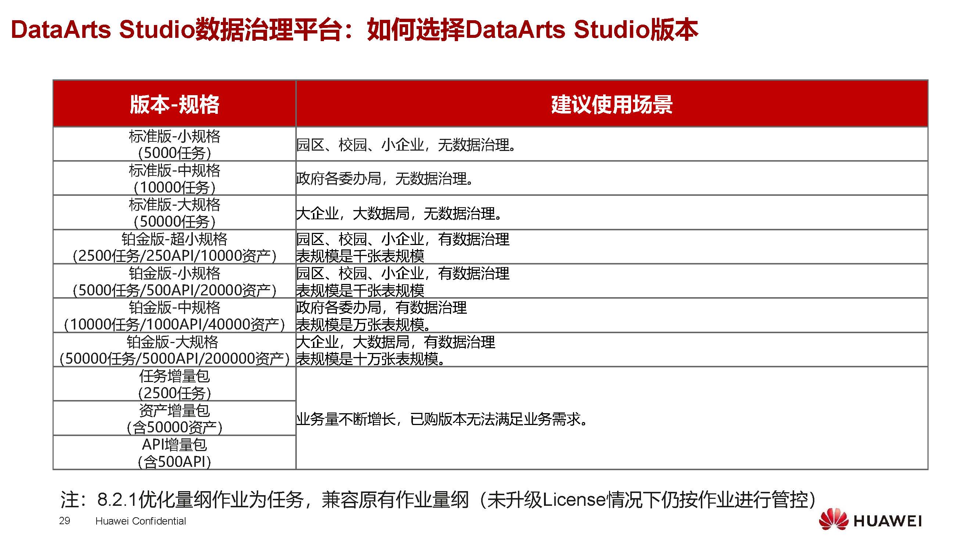This screenshot has height=551, width=980.
Task: Click 政府各委办局，无数据治理 text
Action: [x=385, y=179]
